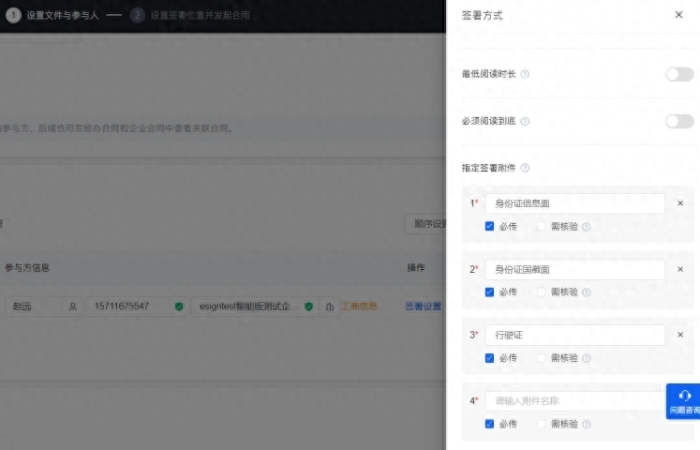Edit the 行驶证 attachment name field
The image size is (700, 450).
tap(575, 335)
